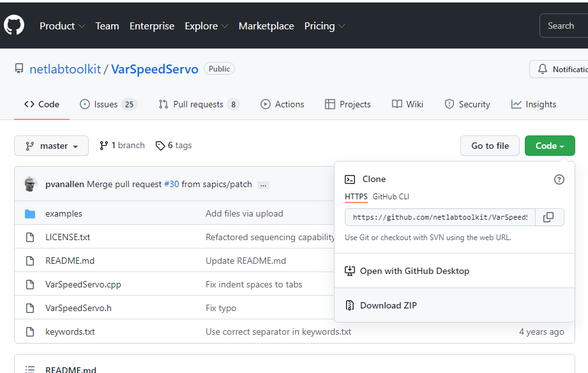The height and width of the screenshot is (373, 588).
Task: Click the Search box
Action: (564, 26)
